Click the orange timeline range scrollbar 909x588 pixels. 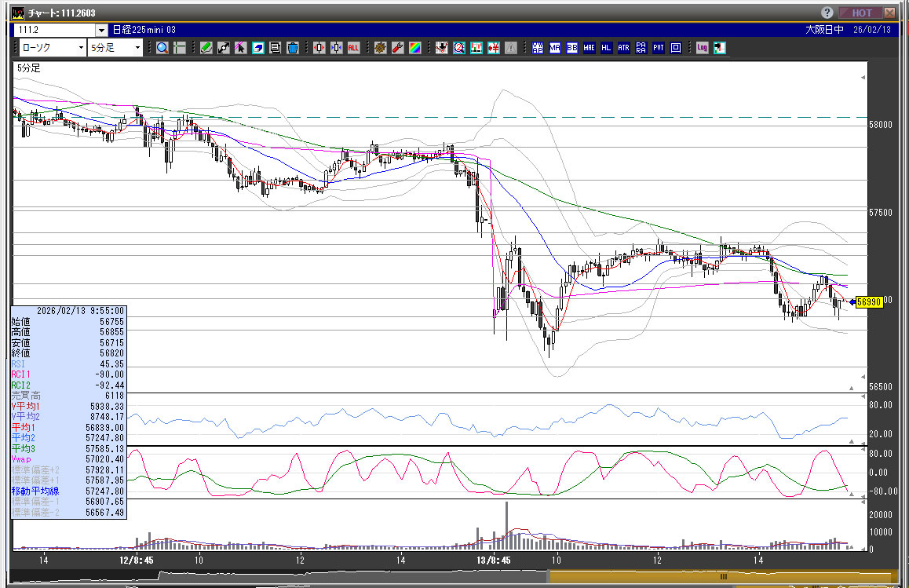coord(722,576)
